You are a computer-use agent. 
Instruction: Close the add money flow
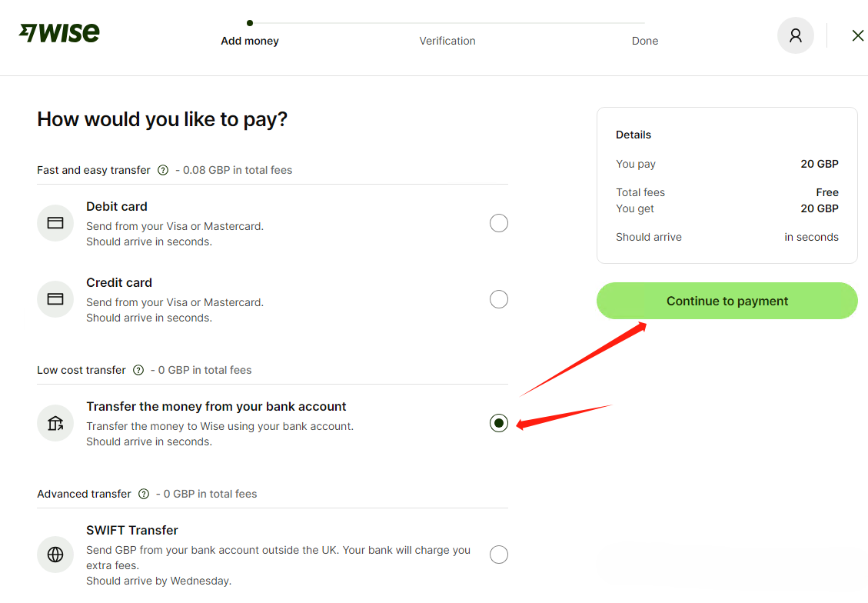pyautogui.click(x=858, y=35)
